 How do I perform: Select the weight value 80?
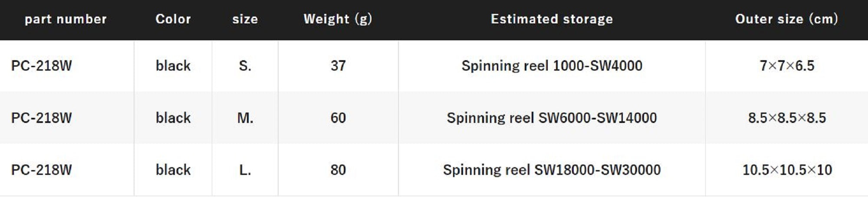(338, 170)
